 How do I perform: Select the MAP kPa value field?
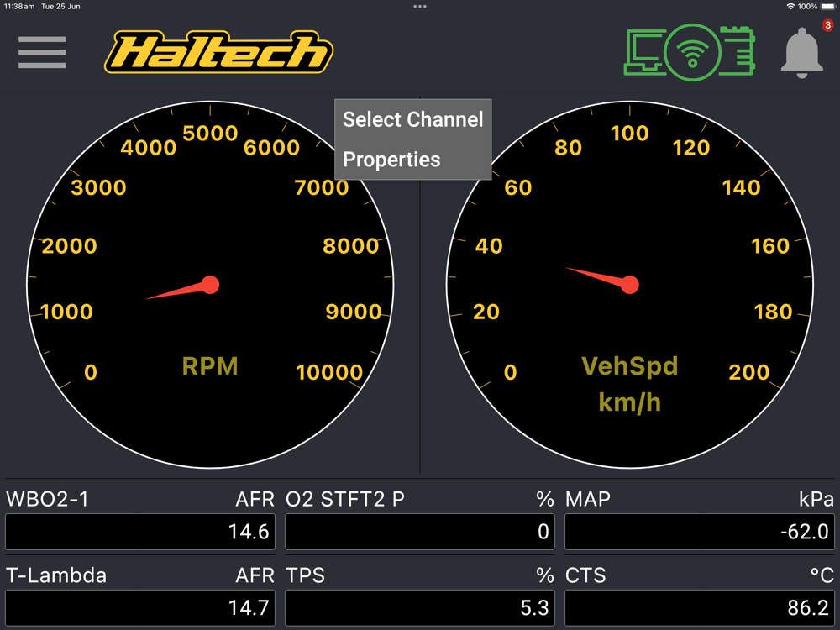pyautogui.click(x=700, y=532)
